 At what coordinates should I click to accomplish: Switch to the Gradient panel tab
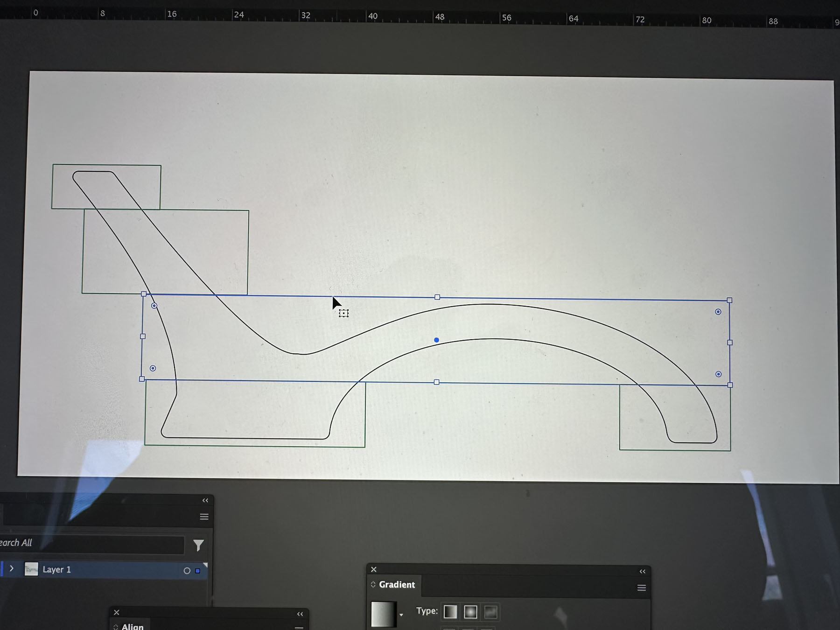(396, 585)
